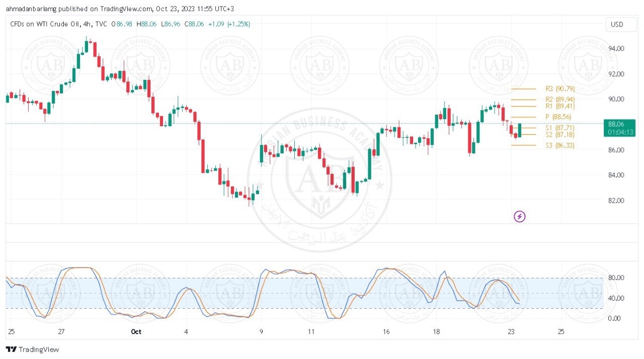Click the Oct date axis label
644x359 pixels.
point(136,332)
